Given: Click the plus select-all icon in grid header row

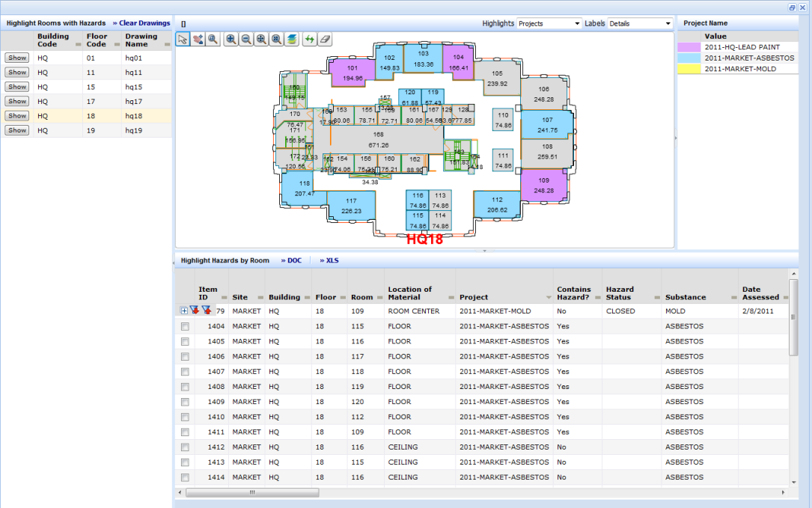Looking at the screenshot, I should 184,310.
